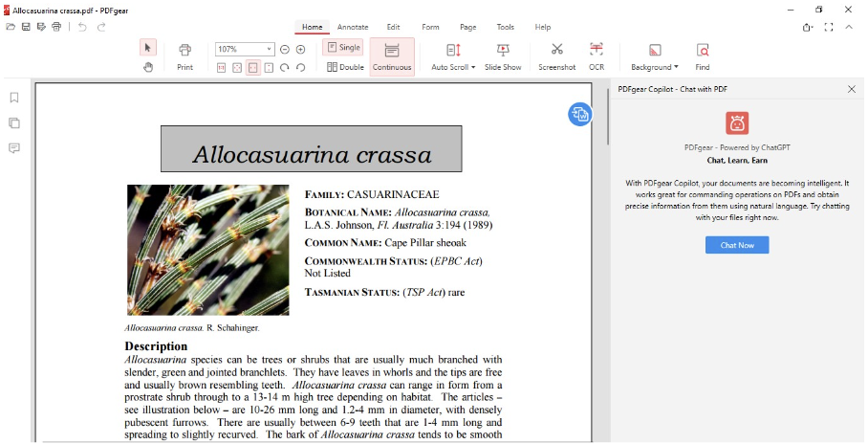Open the Find search tool
This screenshot has width=868, height=444.
pyautogui.click(x=703, y=55)
